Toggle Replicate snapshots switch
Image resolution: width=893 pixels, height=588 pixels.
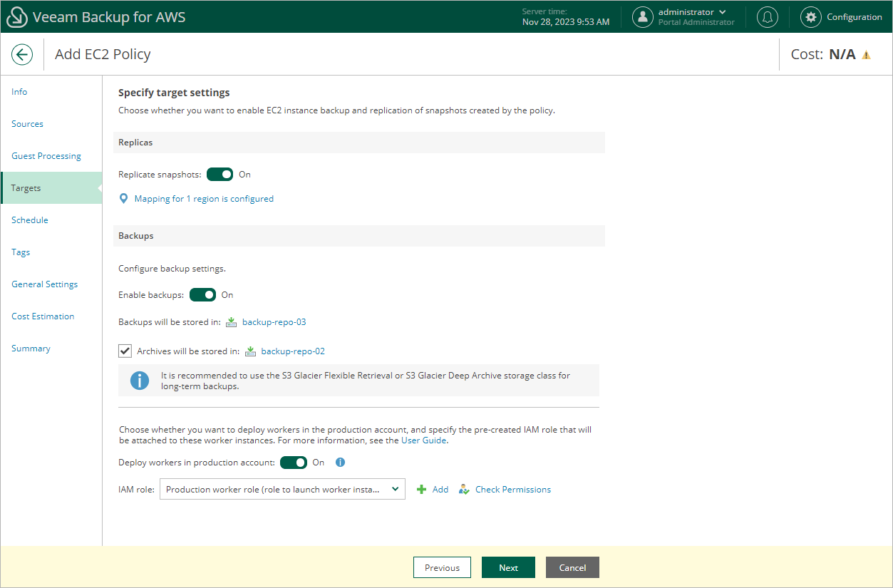(220, 175)
